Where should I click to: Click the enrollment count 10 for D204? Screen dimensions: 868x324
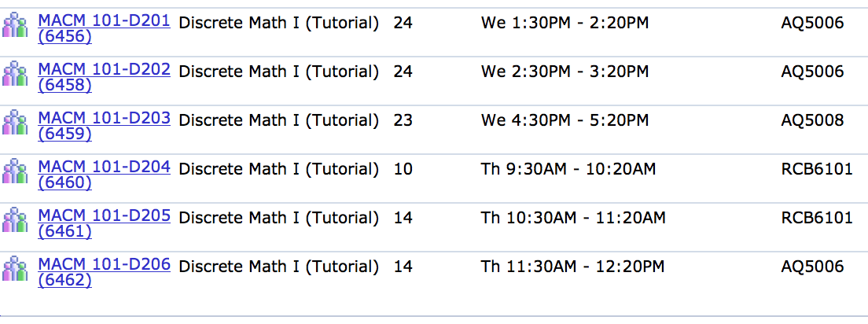(x=403, y=170)
